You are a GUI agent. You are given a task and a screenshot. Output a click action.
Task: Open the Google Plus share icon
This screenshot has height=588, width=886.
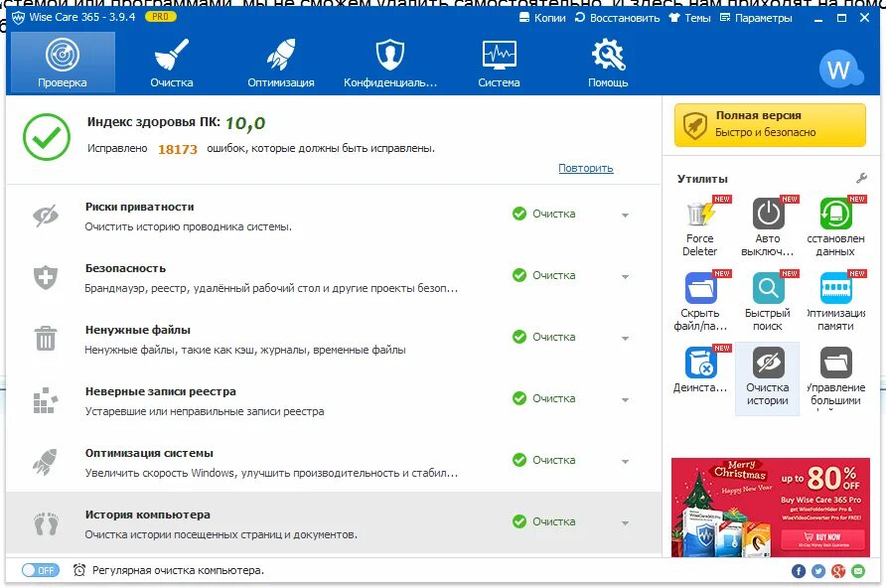tap(838, 571)
